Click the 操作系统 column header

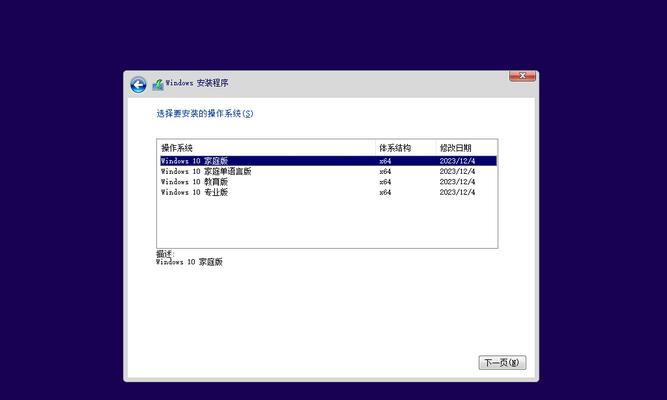click(x=266, y=148)
